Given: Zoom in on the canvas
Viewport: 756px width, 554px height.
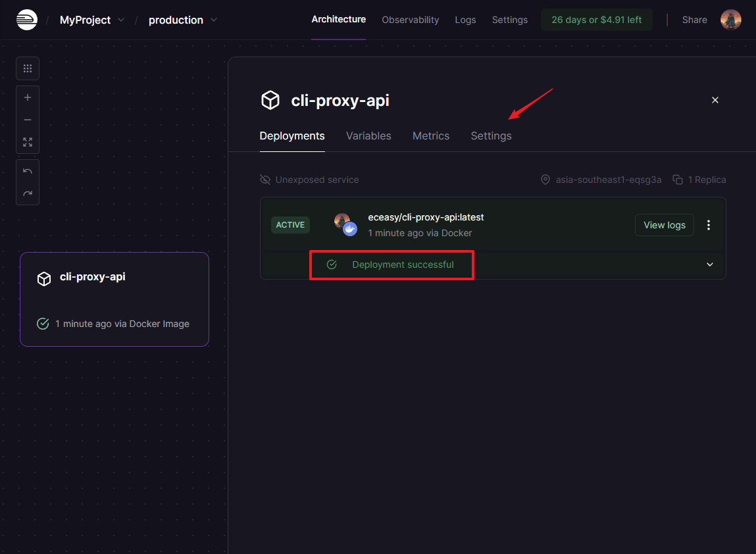Looking at the screenshot, I should 28,97.
